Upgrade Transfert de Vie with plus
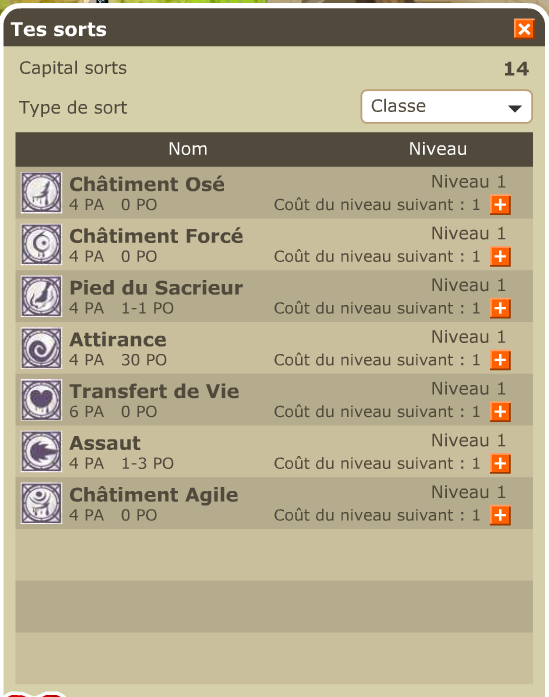 tap(500, 412)
